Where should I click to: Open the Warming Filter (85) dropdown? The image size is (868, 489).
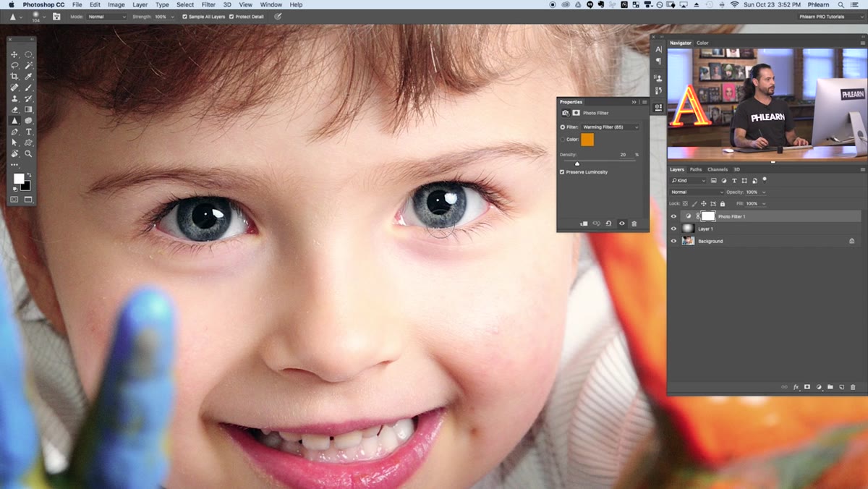click(x=611, y=127)
